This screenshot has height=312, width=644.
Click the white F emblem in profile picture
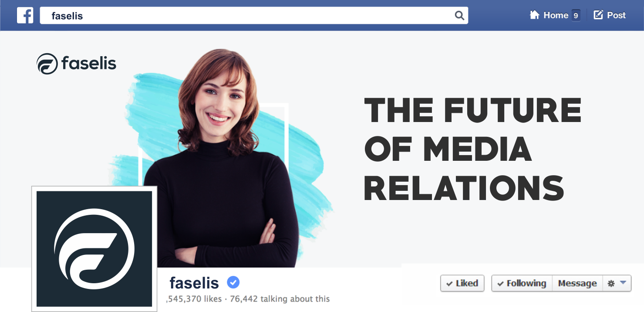point(94,249)
